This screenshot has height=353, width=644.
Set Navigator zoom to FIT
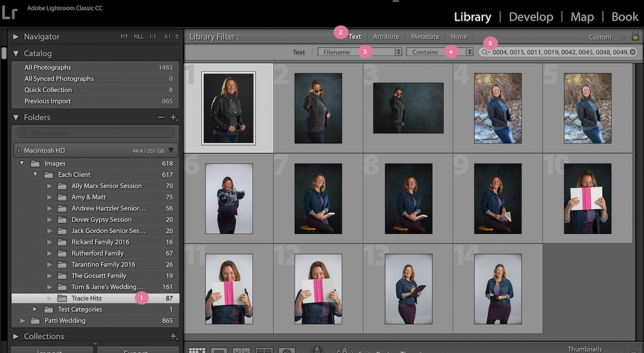[124, 37]
